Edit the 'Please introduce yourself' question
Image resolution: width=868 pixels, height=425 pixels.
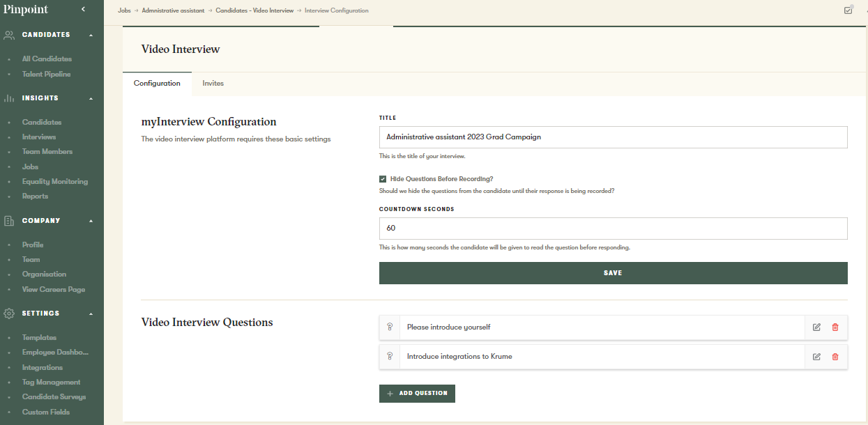point(816,327)
